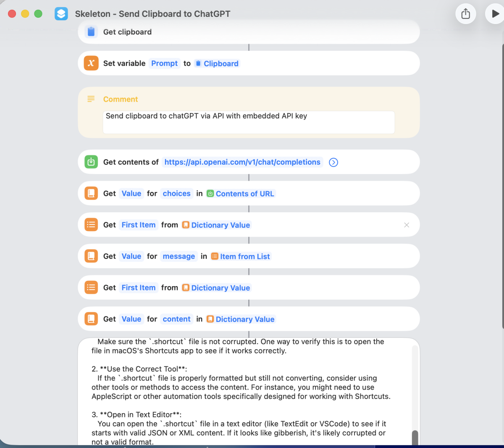Edit the content key field
This screenshot has width=504, height=448.
point(177,319)
